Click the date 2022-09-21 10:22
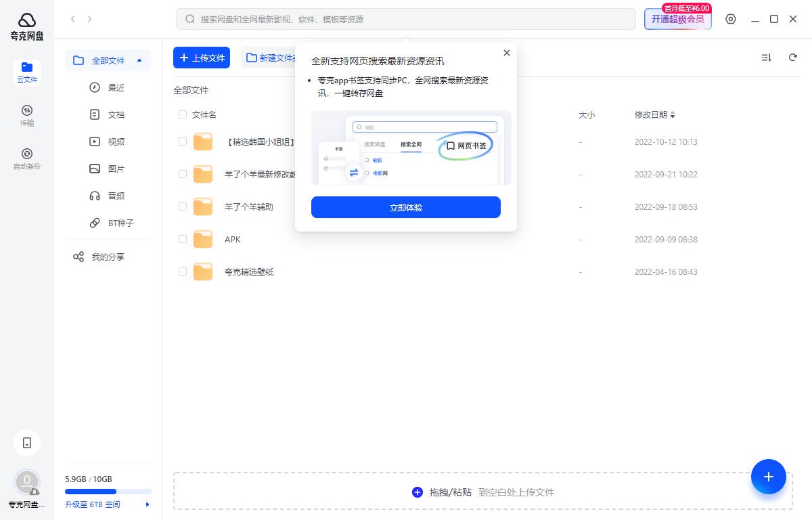Viewport: 812px width, 520px height. click(666, 174)
